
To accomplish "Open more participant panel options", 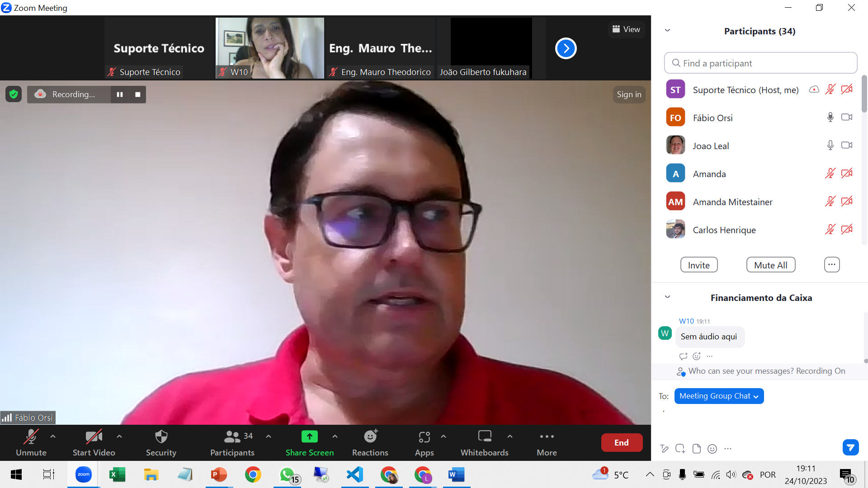I will pyautogui.click(x=832, y=265).
